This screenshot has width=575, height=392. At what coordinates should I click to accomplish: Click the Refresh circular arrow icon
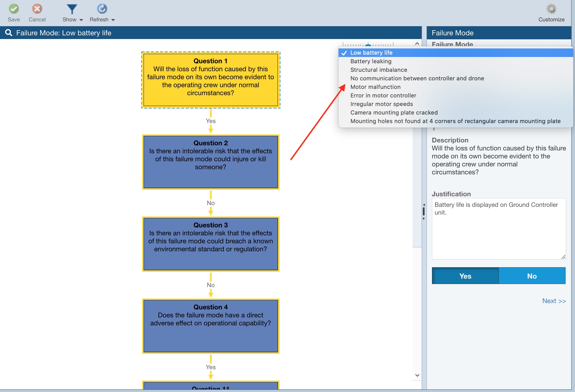tap(102, 9)
